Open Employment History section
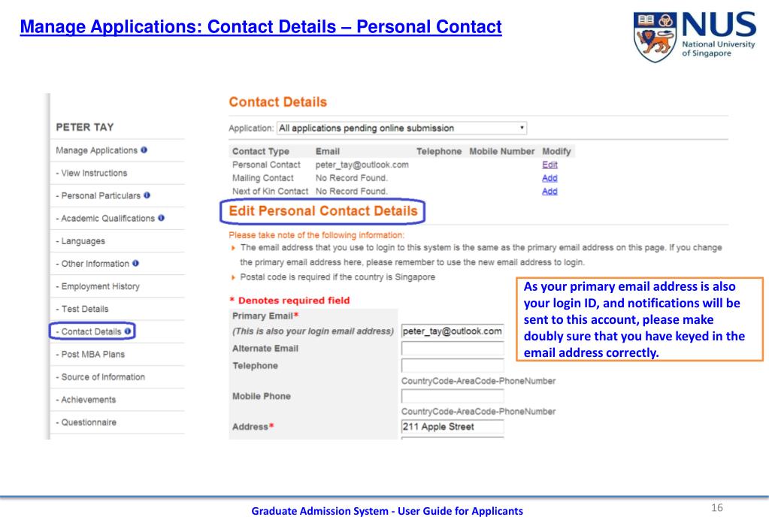 tap(98, 286)
